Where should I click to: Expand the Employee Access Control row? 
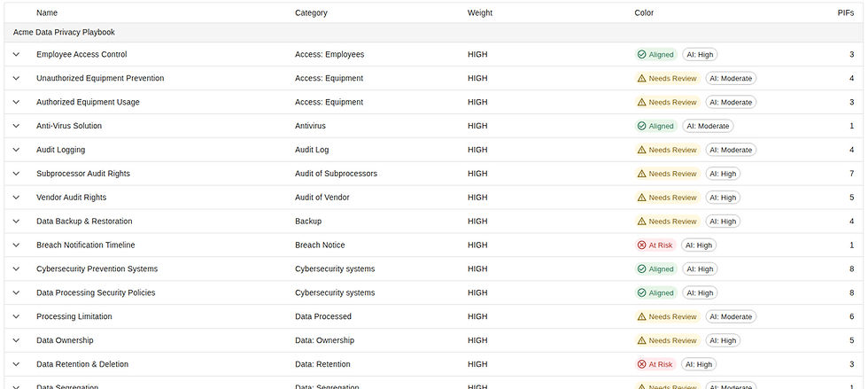pos(16,54)
